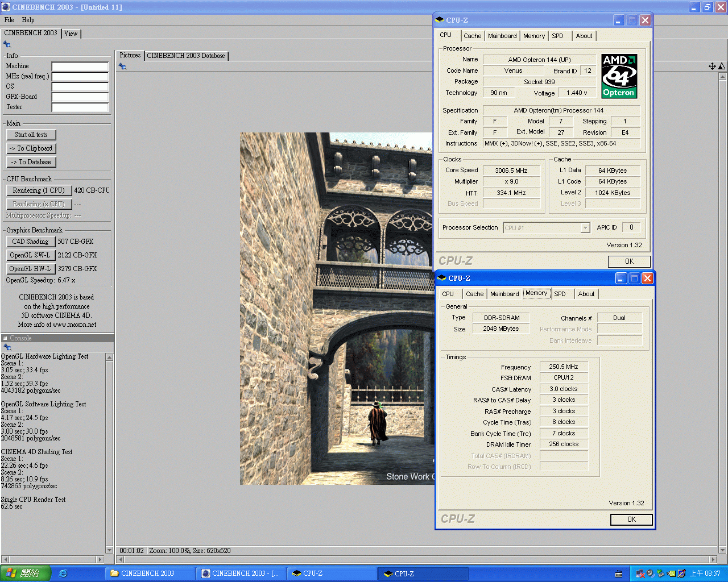728x582 pixels.
Task: Click the Tester input field
Action: [x=80, y=107]
